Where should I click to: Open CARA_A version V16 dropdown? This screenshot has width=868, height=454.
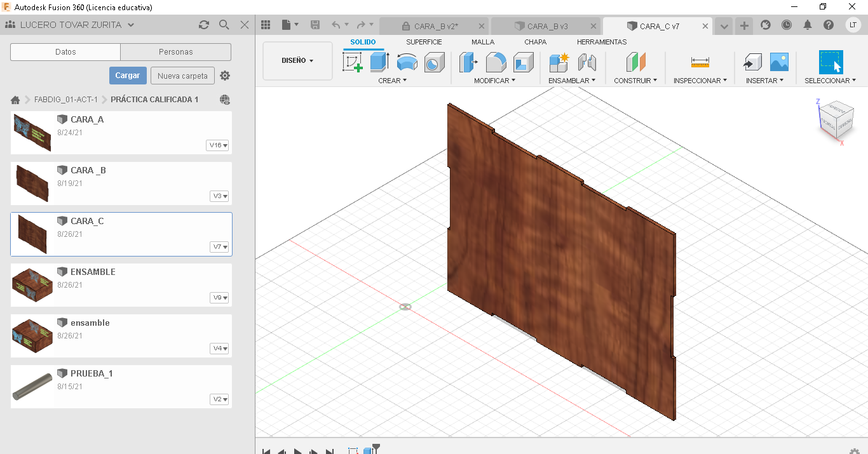[x=218, y=145]
